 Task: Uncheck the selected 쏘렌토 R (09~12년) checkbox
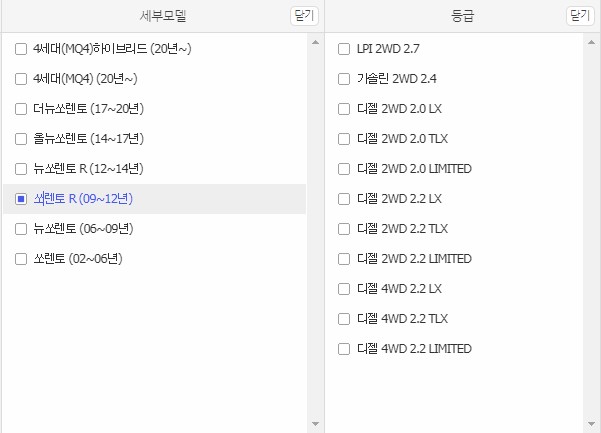click(21, 199)
